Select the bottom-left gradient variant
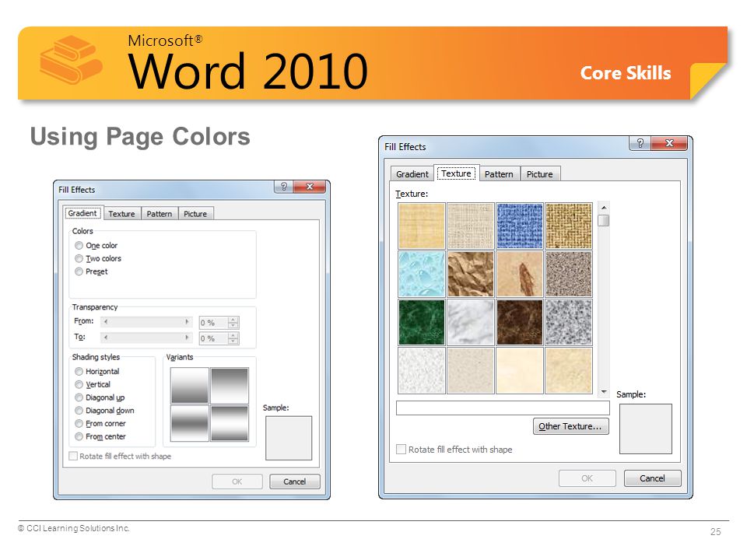The image size is (747, 560). pos(190,423)
